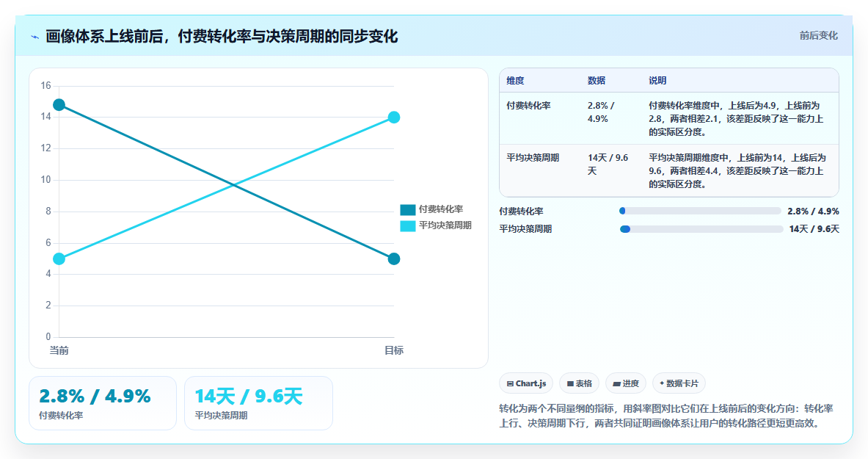This screenshot has width=868, height=459.
Task: Click the 付费转化率 data point at 当前
Action: coord(59,105)
